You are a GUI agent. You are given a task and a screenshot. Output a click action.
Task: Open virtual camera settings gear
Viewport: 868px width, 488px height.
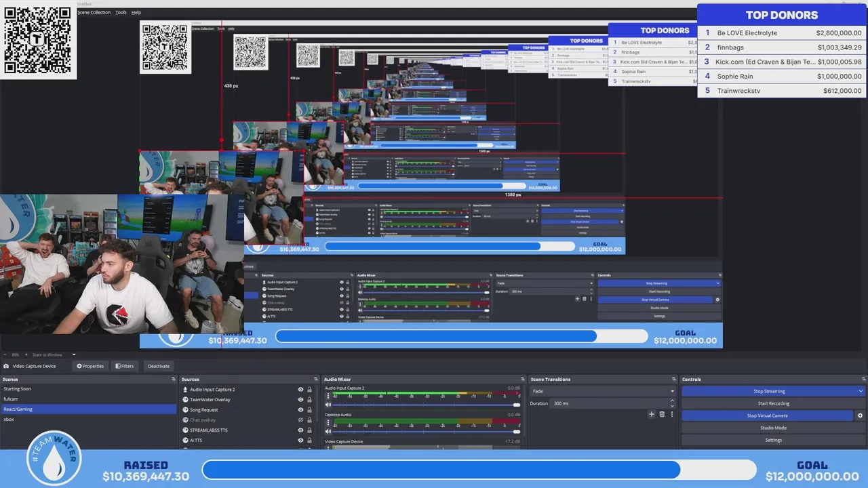point(861,415)
